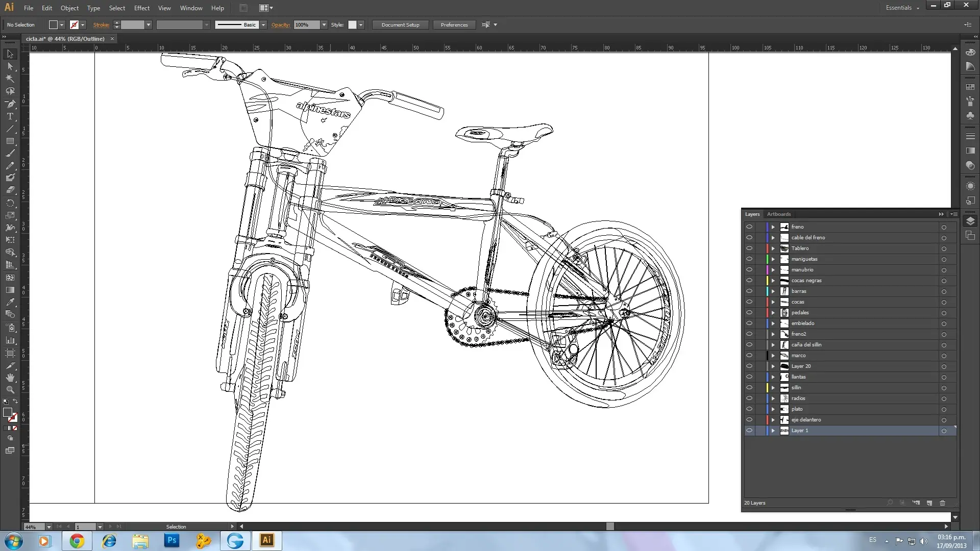This screenshot has height=551, width=980.
Task: Open the zoom level dropdown at bottom
Action: pos(49,527)
